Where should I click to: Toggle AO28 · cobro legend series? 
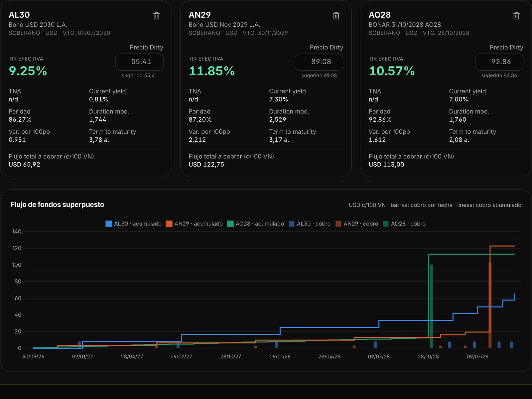pos(404,224)
